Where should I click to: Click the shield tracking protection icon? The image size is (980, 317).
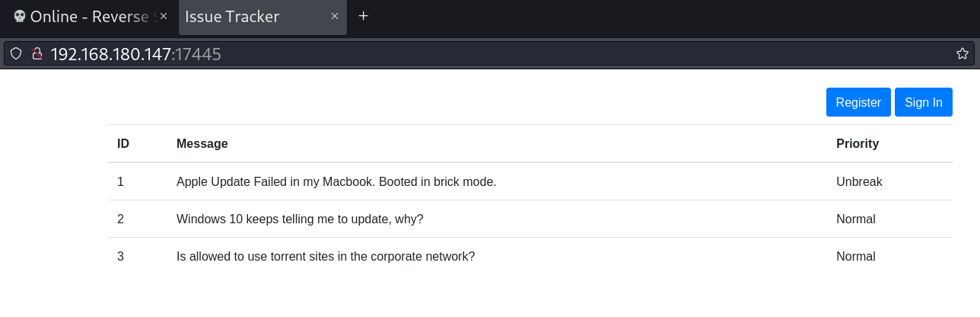tap(16, 53)
